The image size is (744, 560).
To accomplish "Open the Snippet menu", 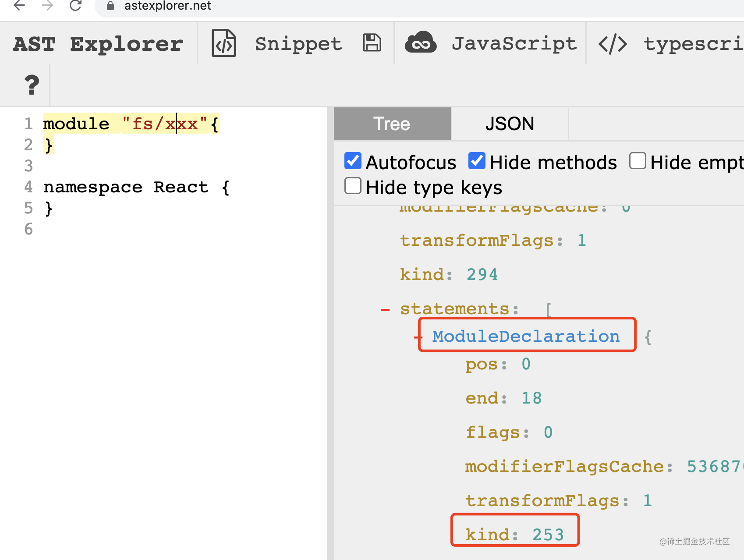I will [x=298, y=44].
